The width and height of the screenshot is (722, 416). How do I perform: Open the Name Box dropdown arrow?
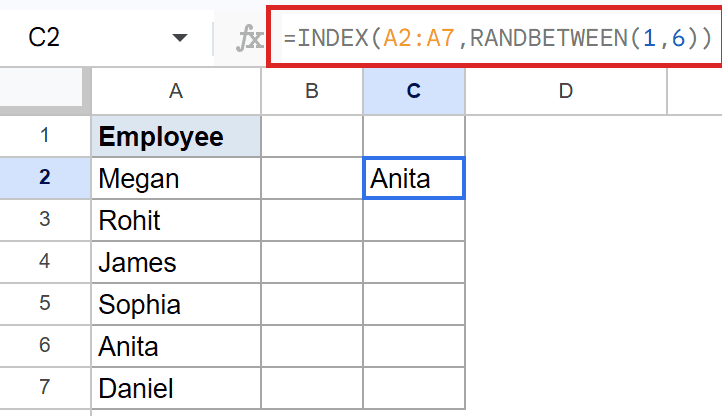pyautogui.click(x=180, y=37)
